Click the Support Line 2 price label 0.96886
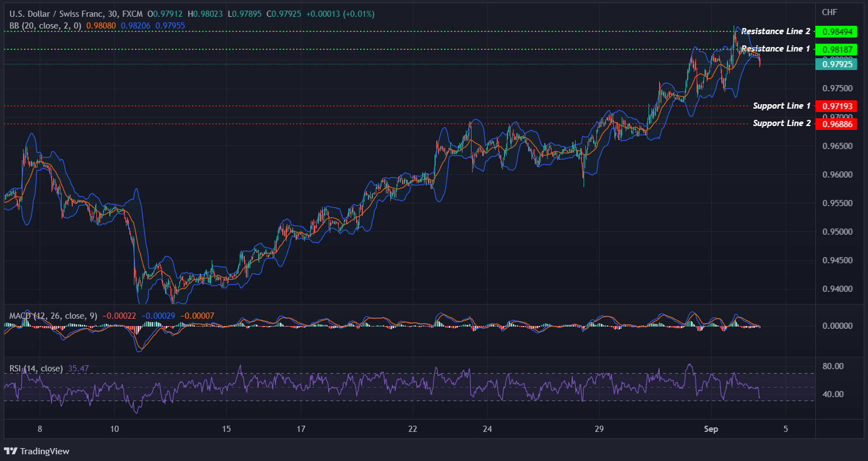868x461 pixels. [x=836, y=124]
